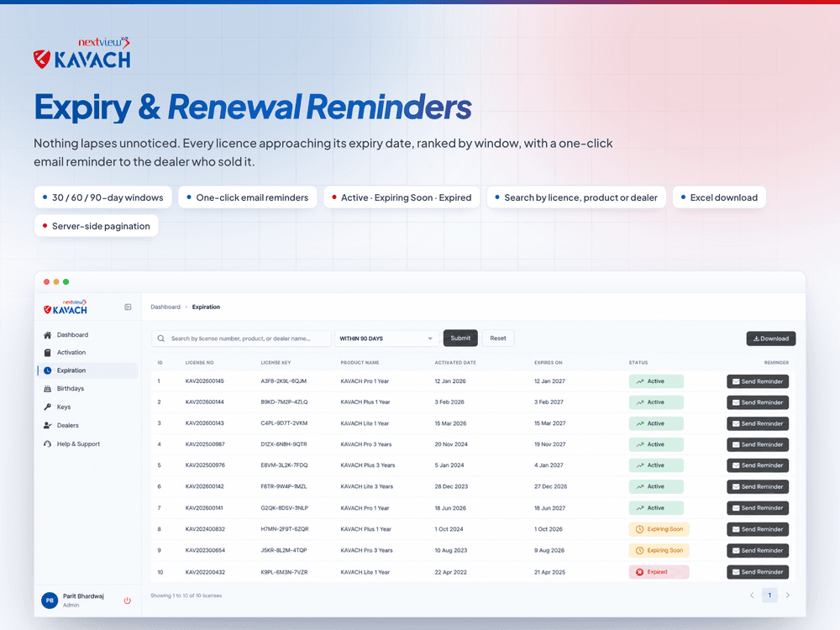Open the Dashboard menu item
This screenshot has width=840, height=630.
click(x=88, y=335)
